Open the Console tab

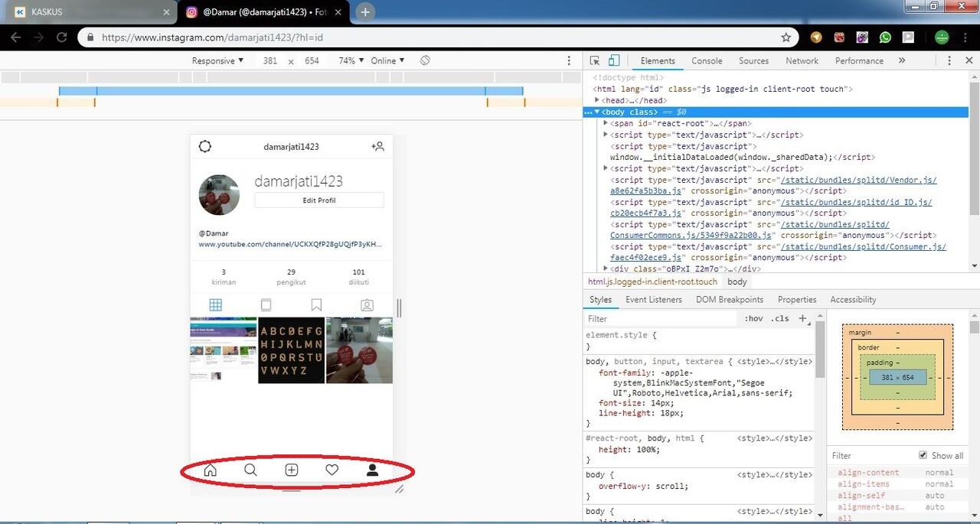pos(707,60)
